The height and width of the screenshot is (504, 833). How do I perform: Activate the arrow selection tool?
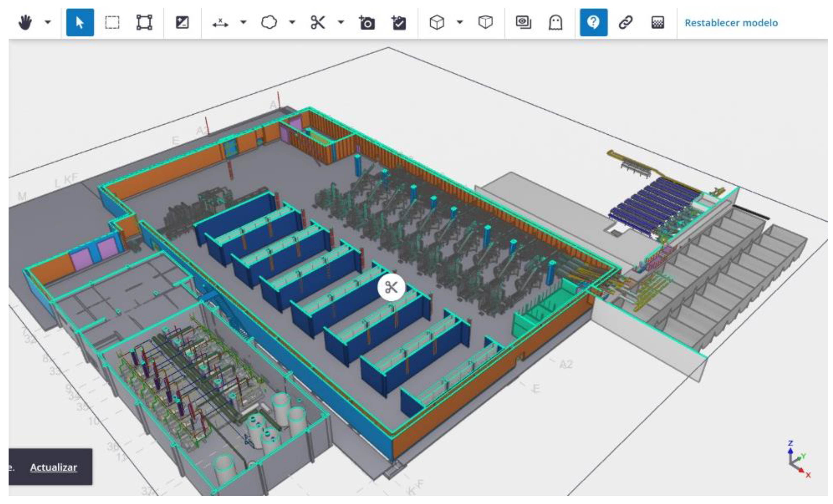80,23
